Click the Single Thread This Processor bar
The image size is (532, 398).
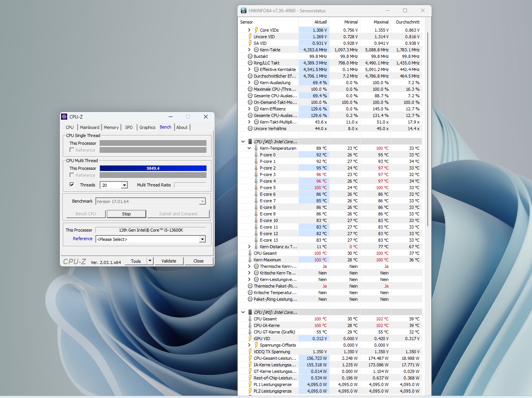[x=153, y=143]
